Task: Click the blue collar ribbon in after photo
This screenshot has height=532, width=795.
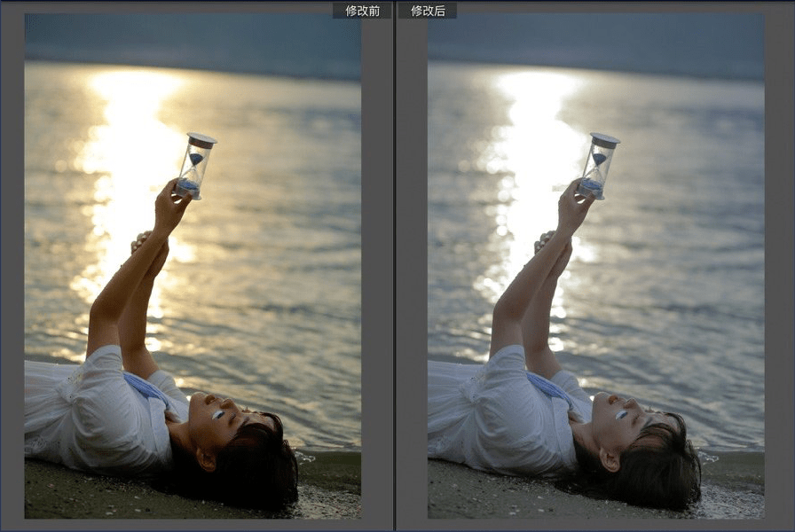Action: pyautogui.click(x=550, y=388)
